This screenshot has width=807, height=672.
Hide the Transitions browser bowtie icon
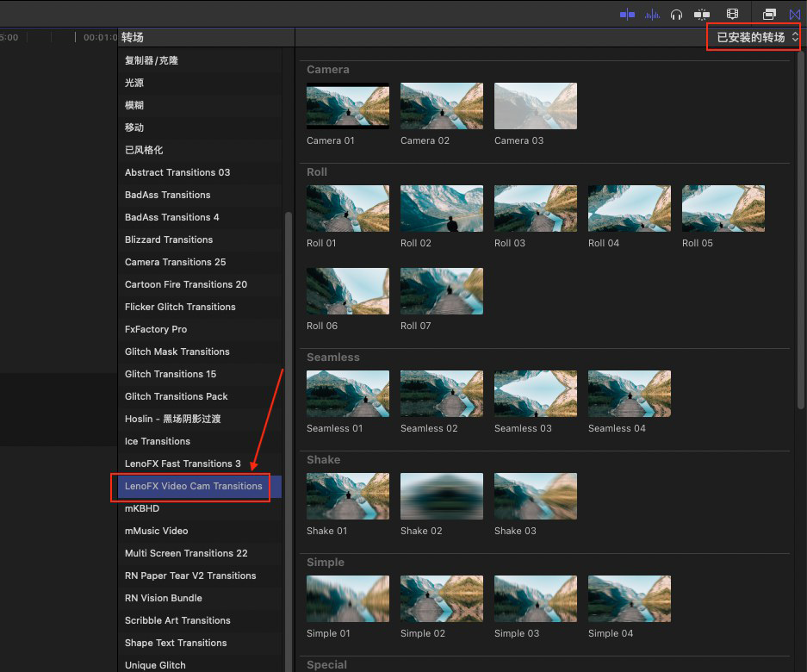coord(795,15)
